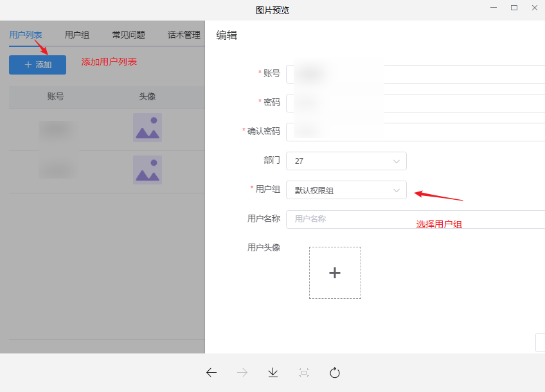Switch to the 常见问题 tab
Viewport: 545px width, 392px height.
click(x=129, y=35)
